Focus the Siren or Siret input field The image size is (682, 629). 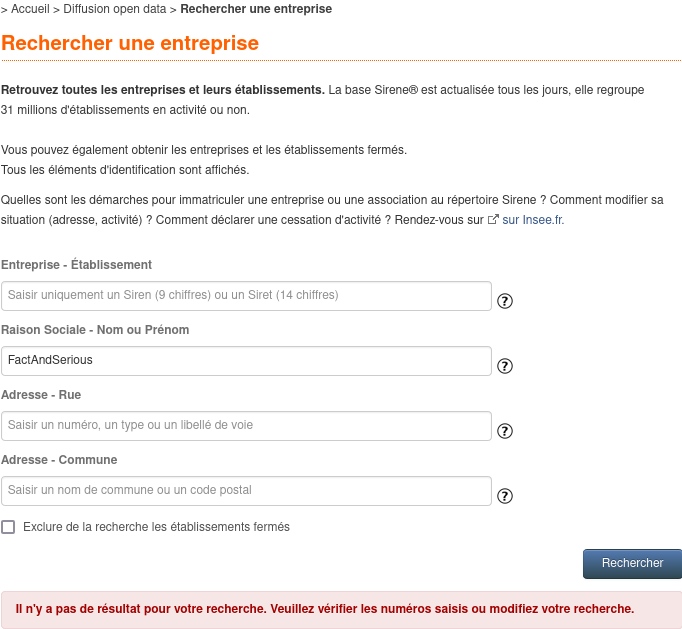[x=246, y=296]
